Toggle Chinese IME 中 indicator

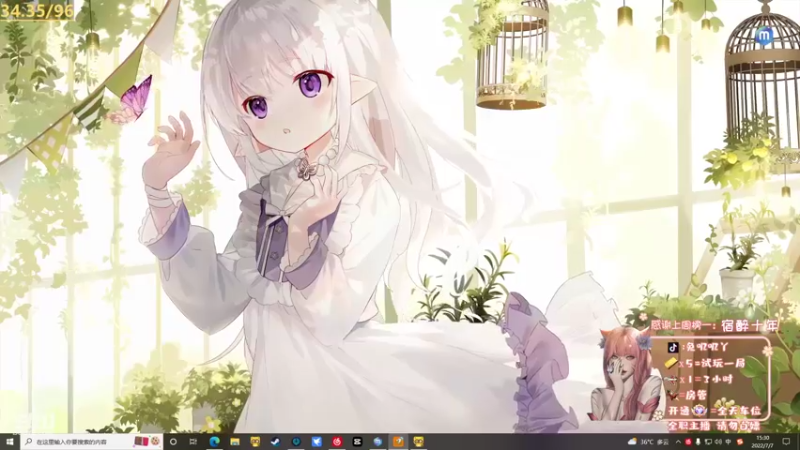[x=728, y=442]
